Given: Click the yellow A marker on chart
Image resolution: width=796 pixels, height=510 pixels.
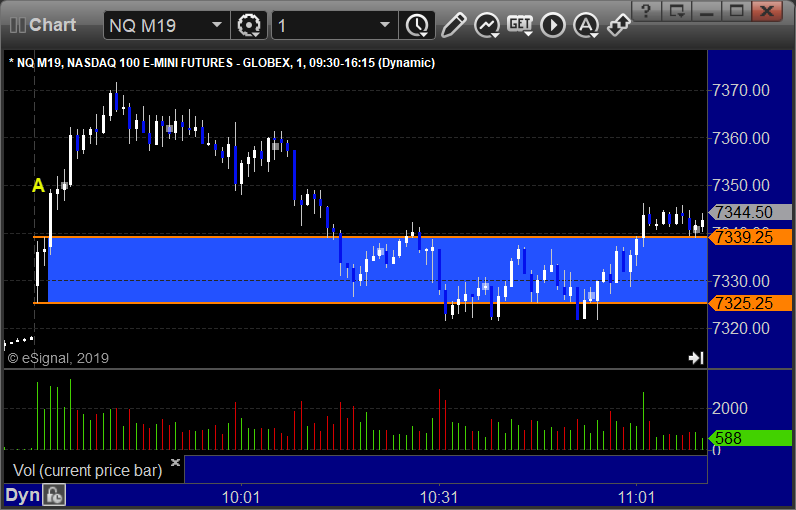Looking at the screenshot, I should [x=38, y=185].
